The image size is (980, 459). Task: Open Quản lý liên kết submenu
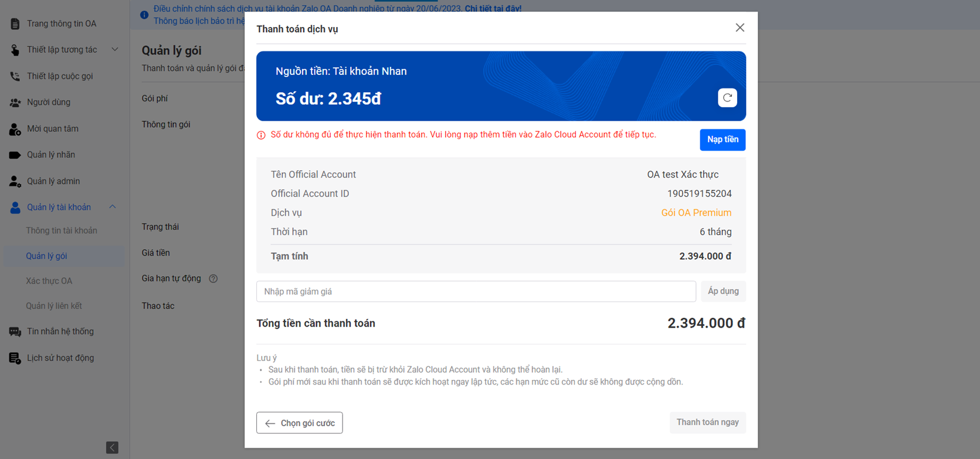coord(54,306)
